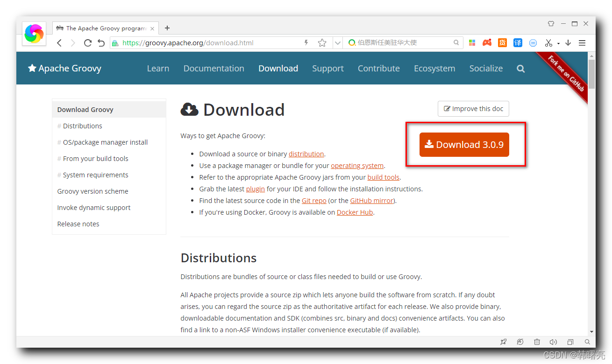Close the Apache Groovy tab
Viewport: 612px width, 364px height.
pyautogui.click(x=152, y=28)
